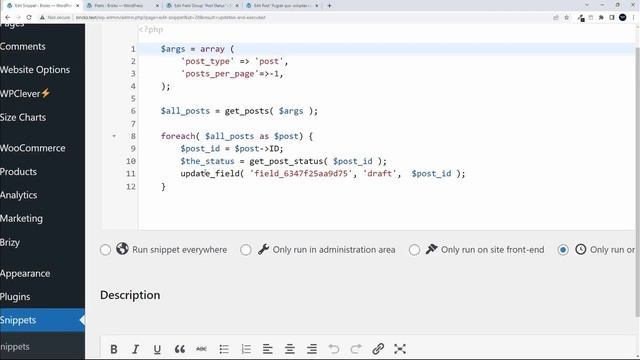Insert a blockquote in description
The image size is (640, 360).
(x=180, y=349)
